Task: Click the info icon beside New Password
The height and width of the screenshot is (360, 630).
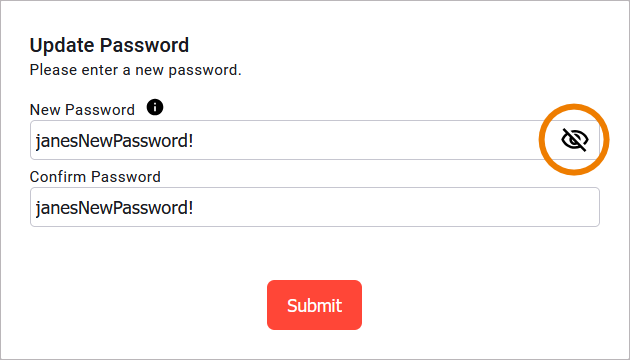Action: (155, 107)
